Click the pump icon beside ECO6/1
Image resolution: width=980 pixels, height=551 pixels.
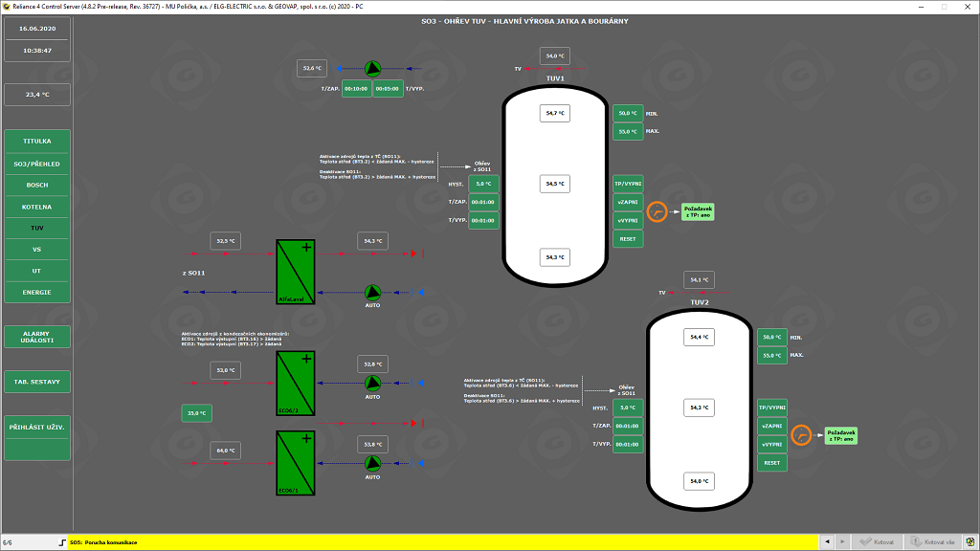(x=373, y=463)
